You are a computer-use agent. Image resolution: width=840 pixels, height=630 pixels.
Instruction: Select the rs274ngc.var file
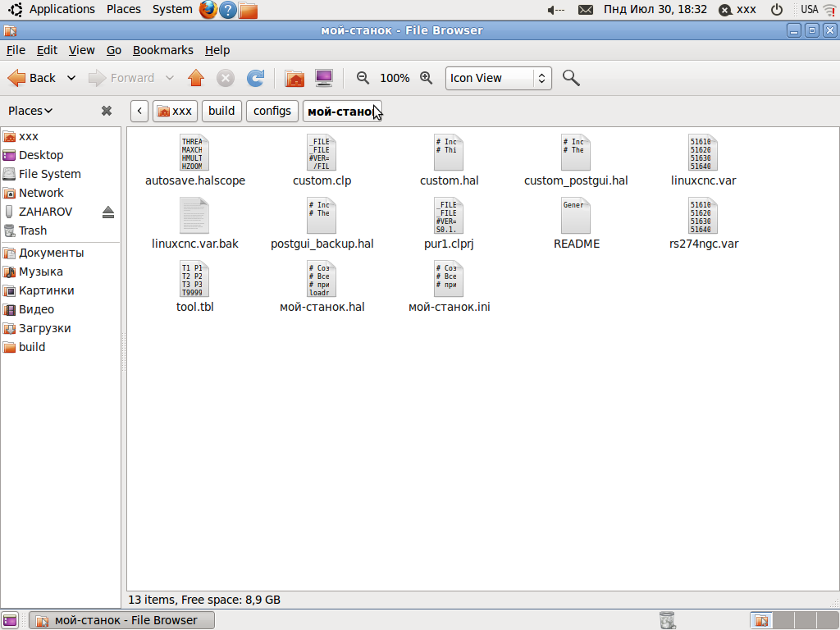point(703,224)
